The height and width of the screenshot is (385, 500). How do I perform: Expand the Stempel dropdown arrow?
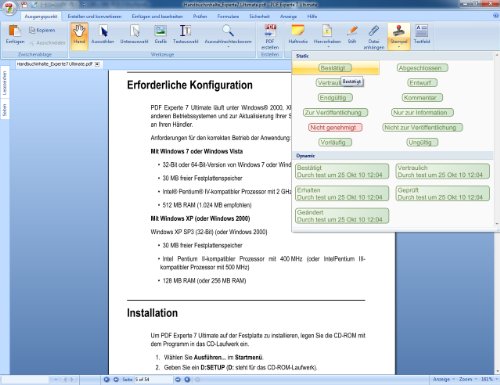pos(399,47)
